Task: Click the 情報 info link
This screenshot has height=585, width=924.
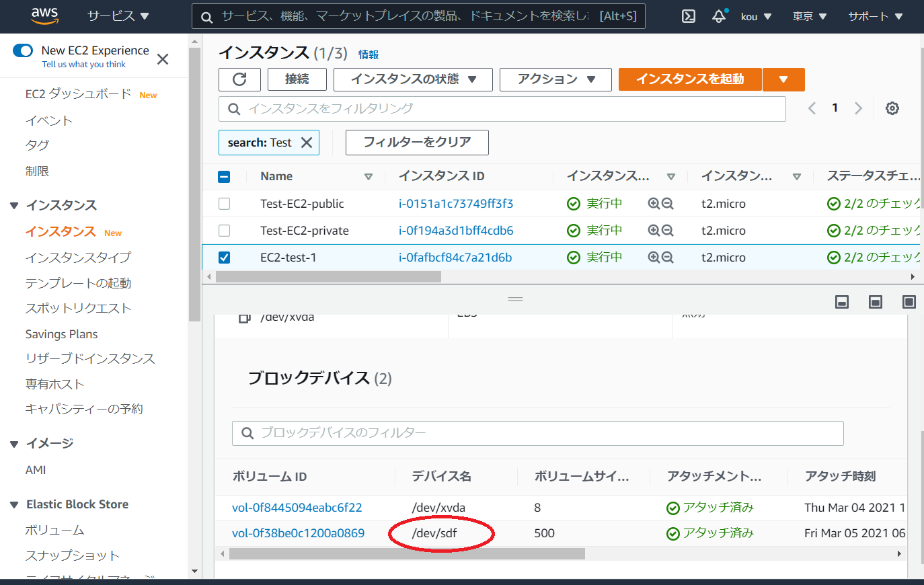Action: coord(369,54)
